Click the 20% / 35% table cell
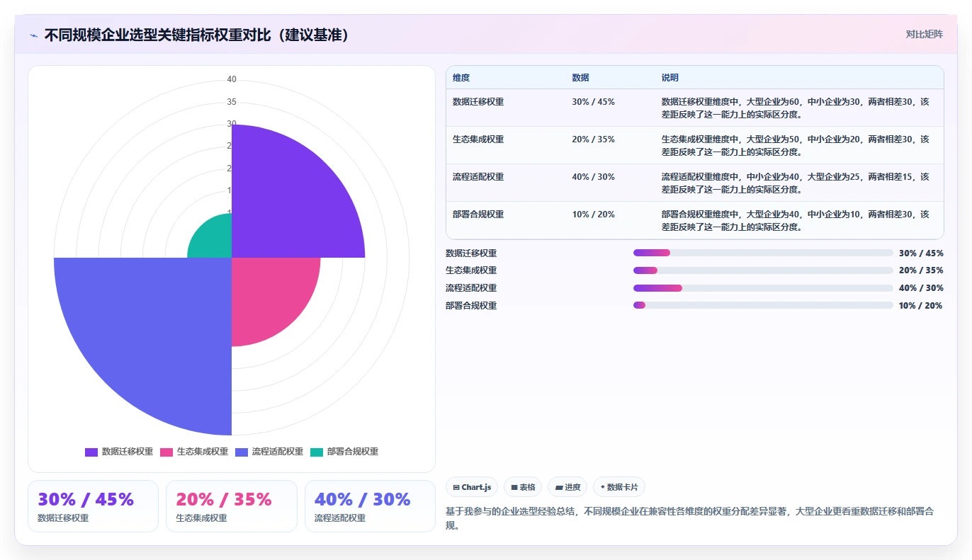The width and height of the screenshot is (972, 560). pos(593,139)
